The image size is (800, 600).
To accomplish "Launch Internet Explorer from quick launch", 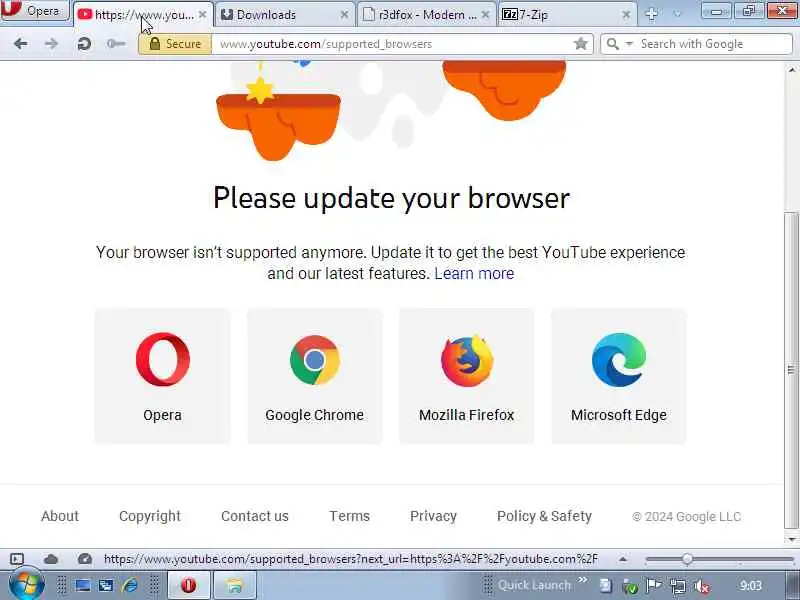I will [130, 585].
